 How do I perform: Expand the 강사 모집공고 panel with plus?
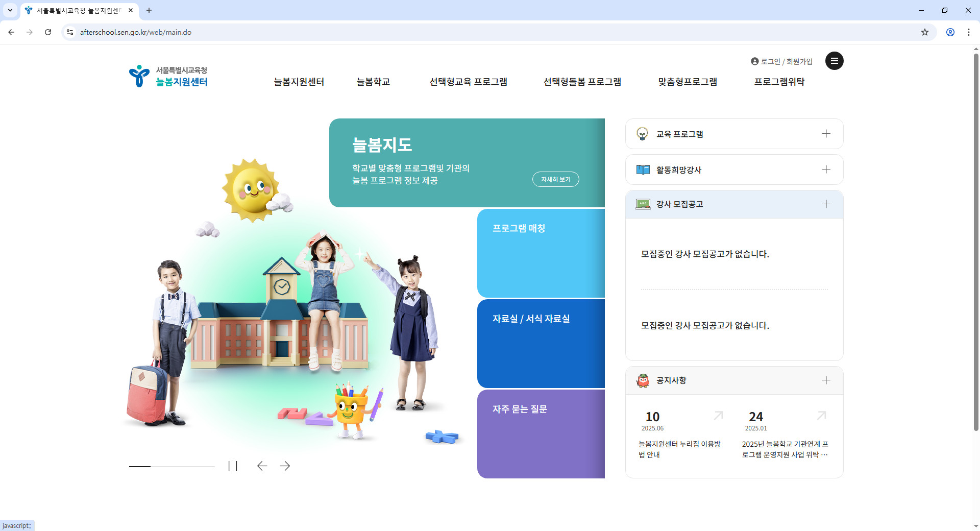(x=826, y=204)
